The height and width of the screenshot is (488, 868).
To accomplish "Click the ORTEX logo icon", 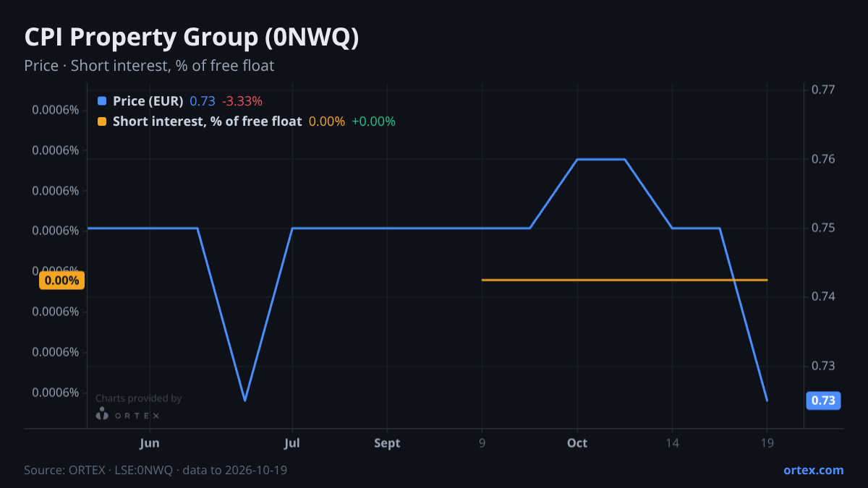I will (102, 414).
